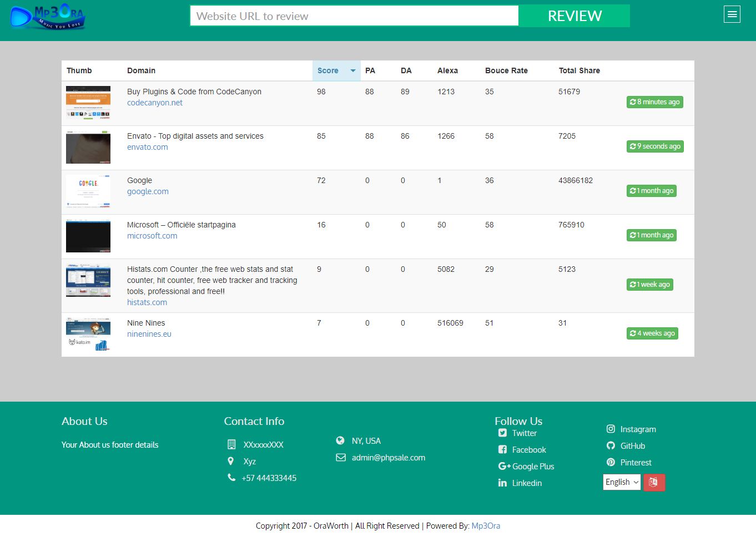
Task: Click the Instagram icon in the footer
Action: click(x=611, y=429)
